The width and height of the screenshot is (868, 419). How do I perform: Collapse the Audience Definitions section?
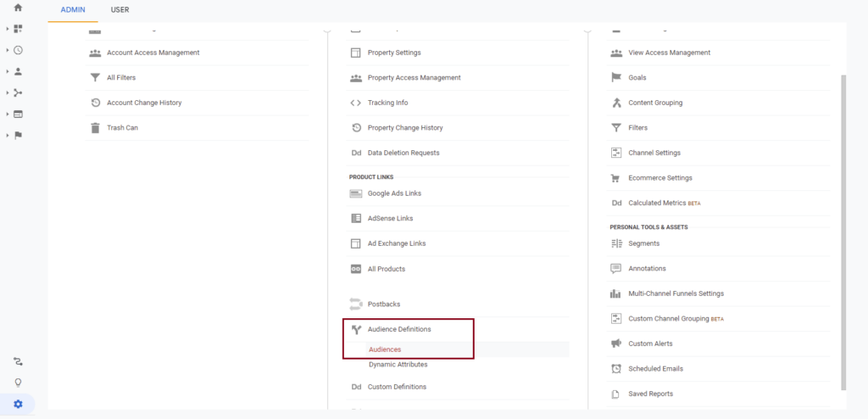[x=398, y=329]
